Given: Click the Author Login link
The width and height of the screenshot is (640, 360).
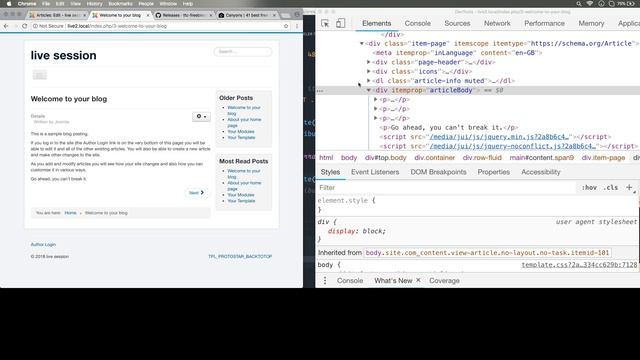Looking at the screenshot, I should 43,244.
